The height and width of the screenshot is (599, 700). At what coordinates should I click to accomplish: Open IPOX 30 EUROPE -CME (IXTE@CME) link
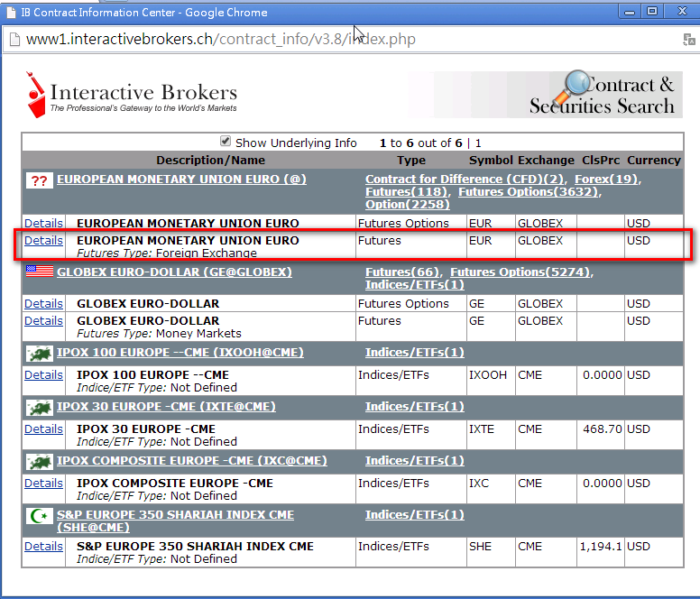(x=167, y=407)
